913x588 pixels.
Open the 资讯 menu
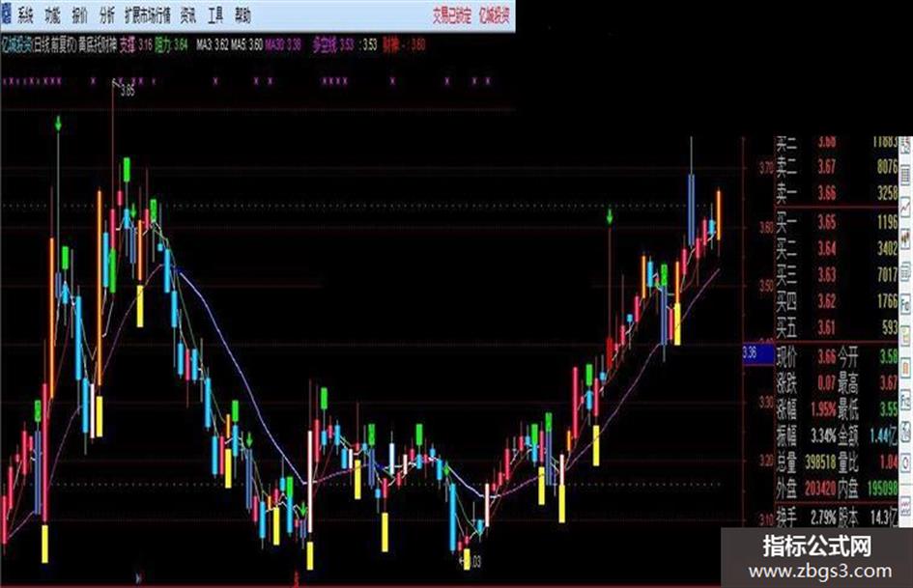click(x=188, y=15)
